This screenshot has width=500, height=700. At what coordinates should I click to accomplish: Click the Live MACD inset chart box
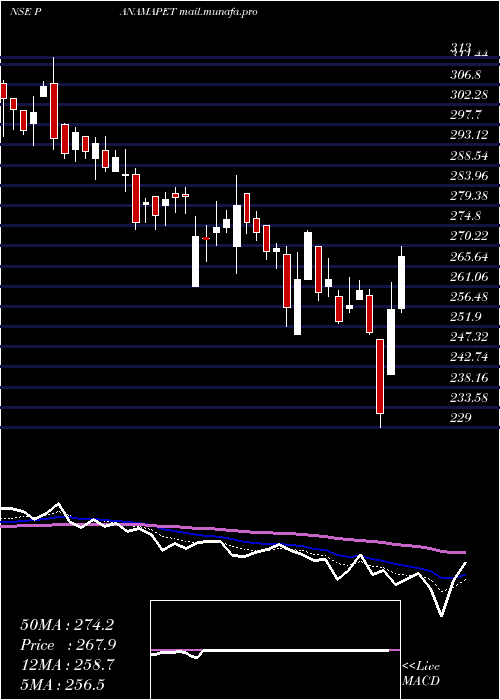[275, 650]
